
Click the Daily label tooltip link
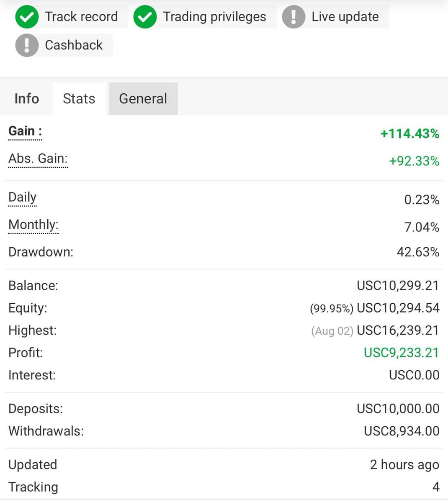[23, 197]
